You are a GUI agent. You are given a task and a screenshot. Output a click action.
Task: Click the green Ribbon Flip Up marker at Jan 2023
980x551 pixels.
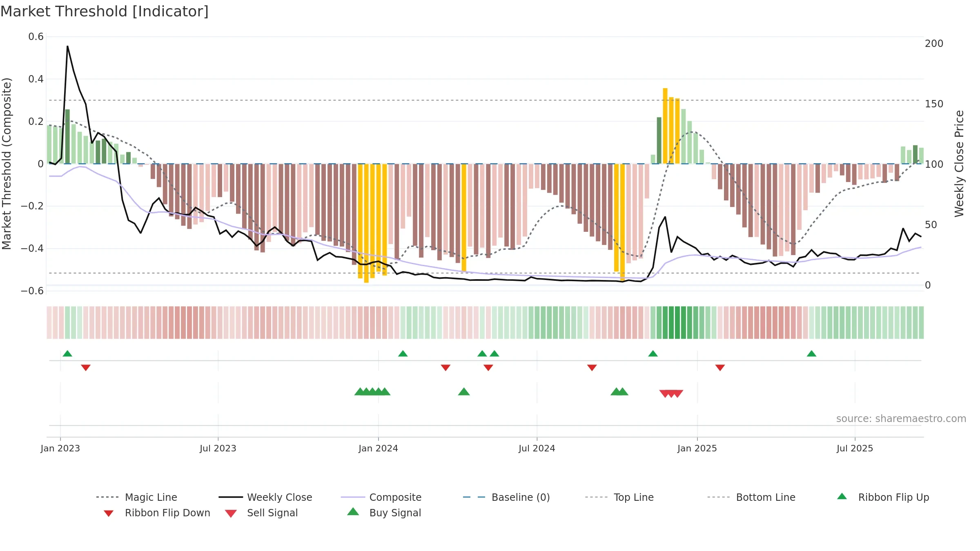coord(67,353)
